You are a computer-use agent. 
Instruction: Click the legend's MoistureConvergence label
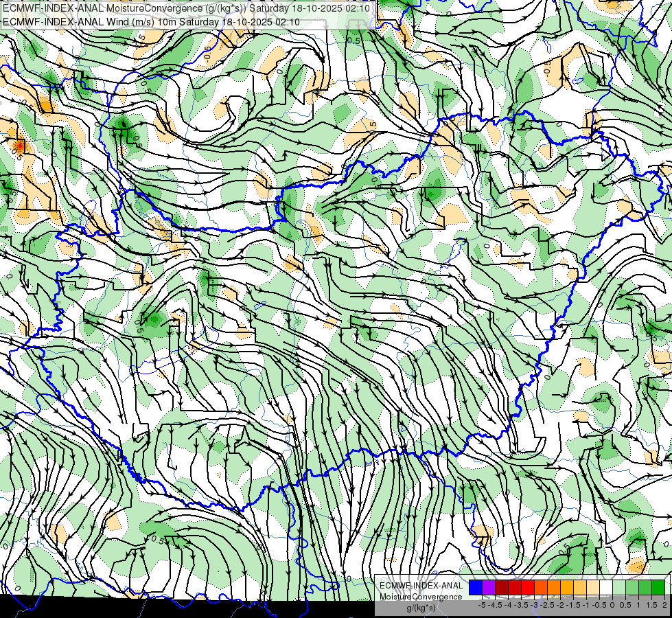pyautogui.click(x=421, y=597)
